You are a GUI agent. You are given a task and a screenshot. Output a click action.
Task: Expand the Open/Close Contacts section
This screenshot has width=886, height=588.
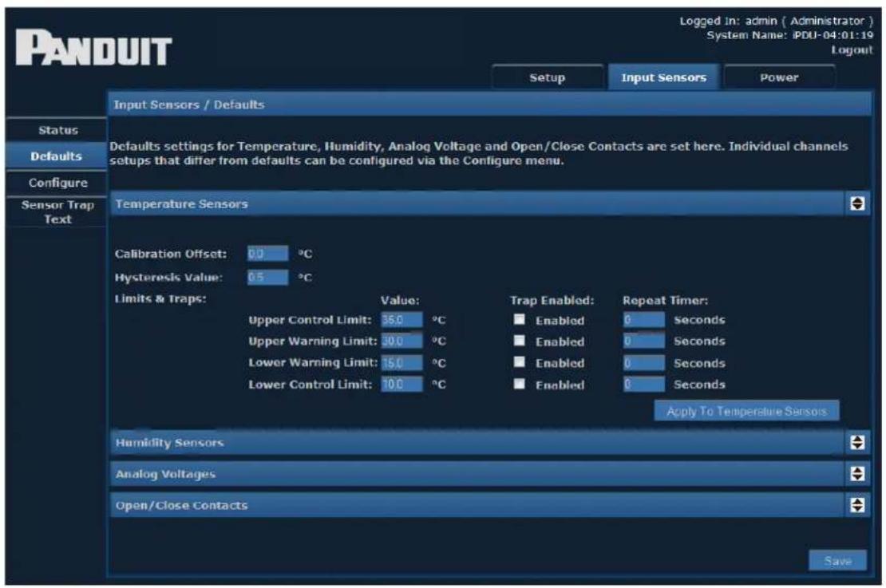(x=857, y=505)
